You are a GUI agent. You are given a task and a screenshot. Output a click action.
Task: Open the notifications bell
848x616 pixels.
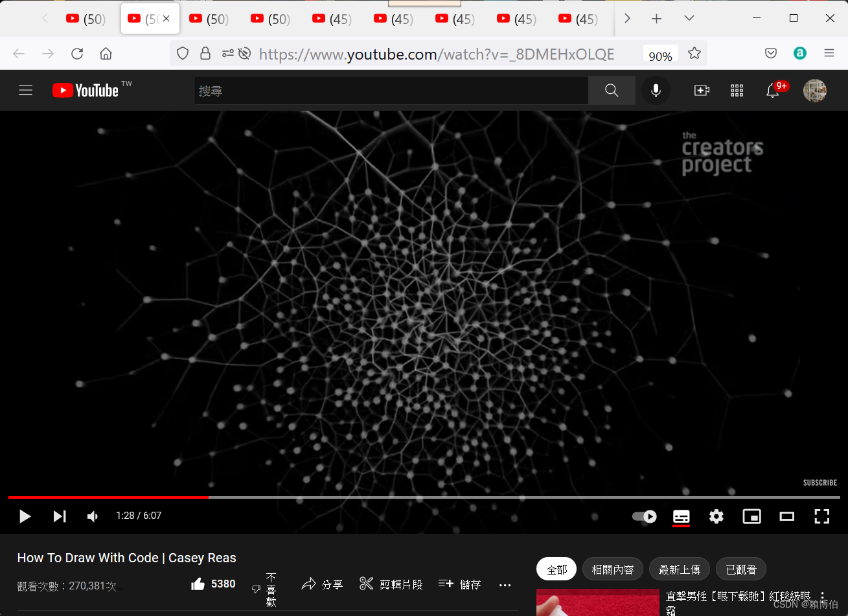pyautogui.click(x=772, y=91)
